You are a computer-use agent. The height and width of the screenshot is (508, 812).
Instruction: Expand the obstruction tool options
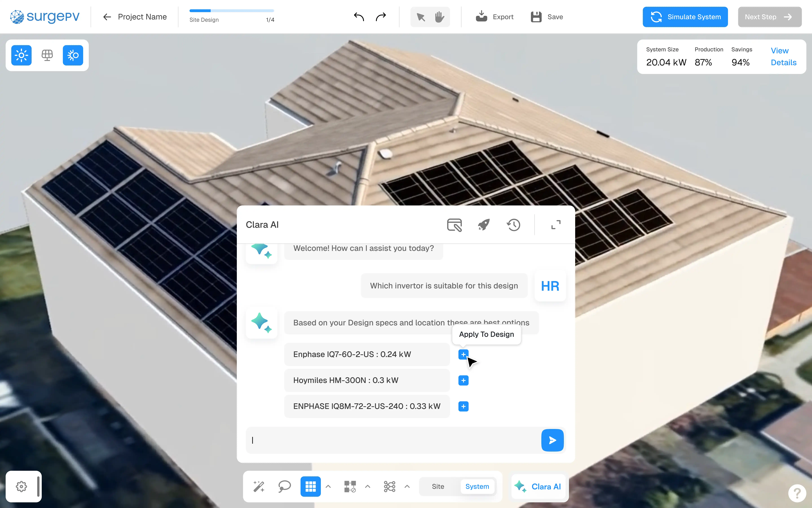click(x=368, y=487)
